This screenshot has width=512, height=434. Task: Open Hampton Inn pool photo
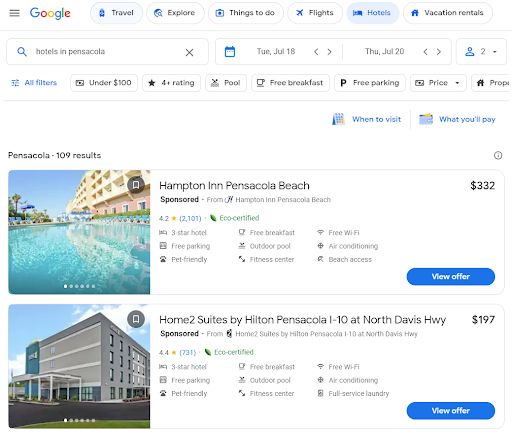coord(79,232)
